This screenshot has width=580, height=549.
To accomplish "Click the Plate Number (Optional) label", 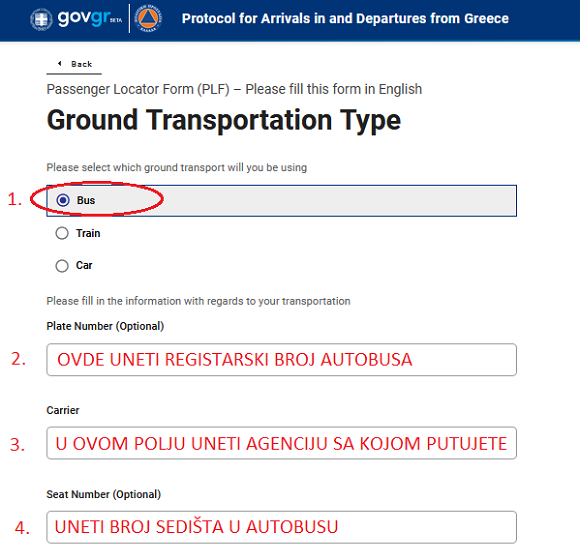I will point(105,326).
